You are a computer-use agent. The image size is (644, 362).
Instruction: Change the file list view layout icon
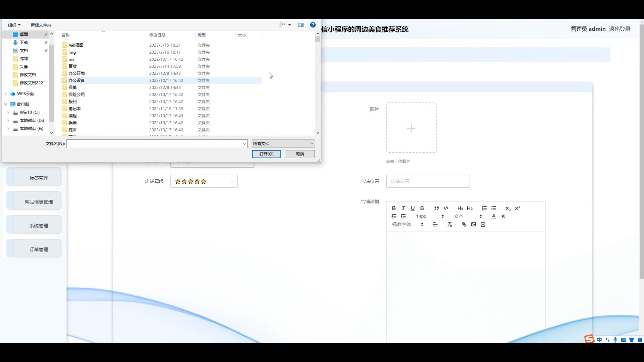282,25
